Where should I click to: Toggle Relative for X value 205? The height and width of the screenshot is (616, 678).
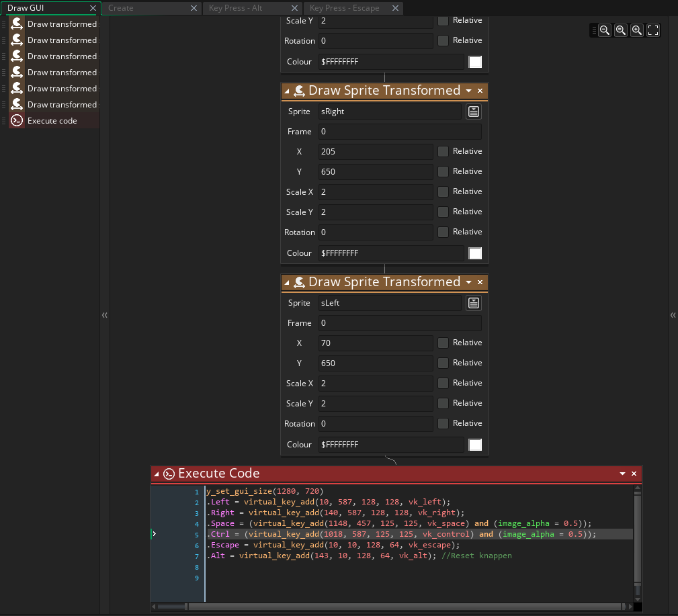point(443,151)
